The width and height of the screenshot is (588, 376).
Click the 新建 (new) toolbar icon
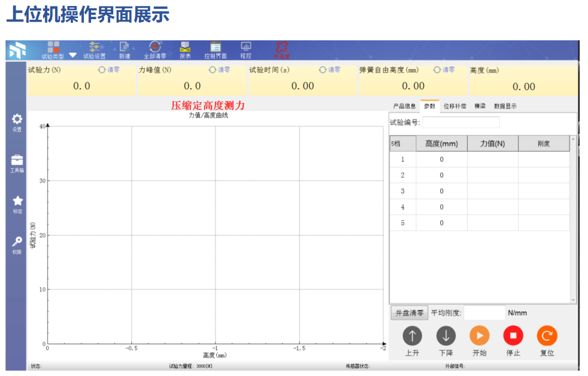(x=124, y=50)
